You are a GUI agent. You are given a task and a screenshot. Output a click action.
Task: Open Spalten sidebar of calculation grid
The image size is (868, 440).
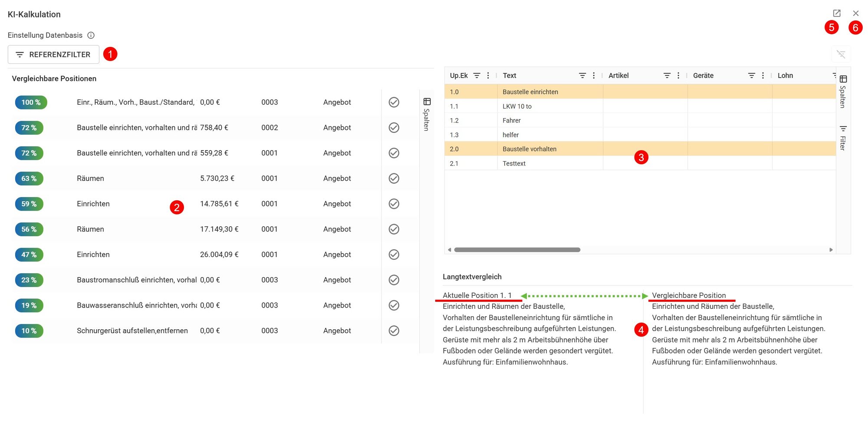[843, 92]
